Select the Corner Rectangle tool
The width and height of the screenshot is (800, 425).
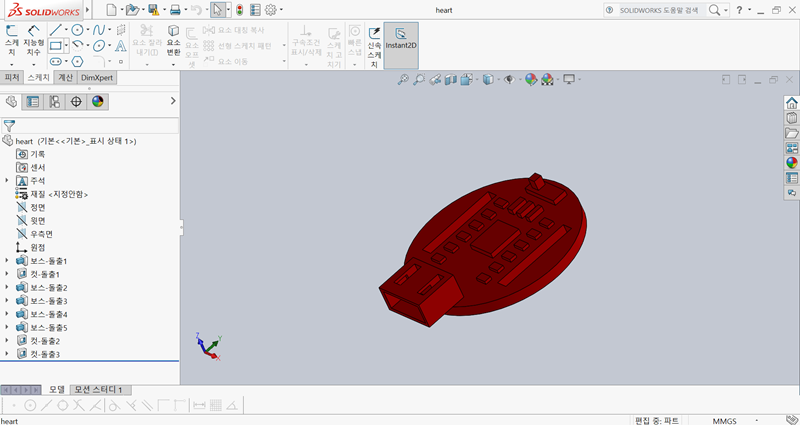pos(56,46)
